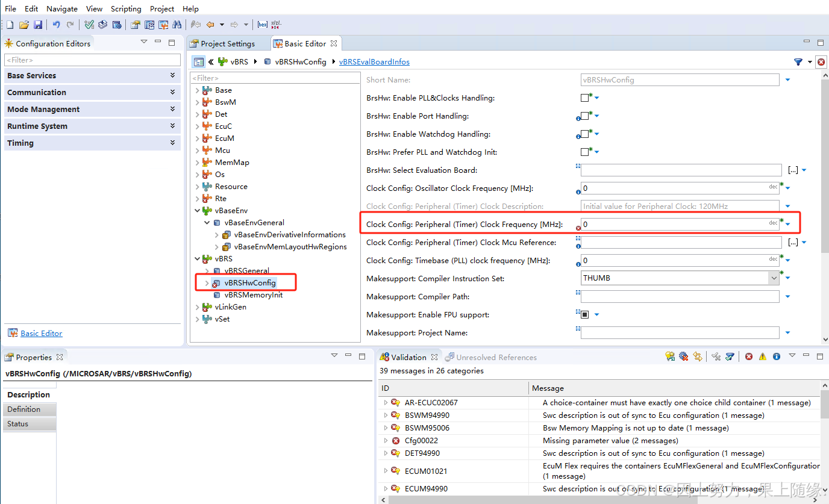This screenshot has height=504, width=829.
Task: Click the lightbulb solving actions icon in Validation
Action: click(670, 356)
